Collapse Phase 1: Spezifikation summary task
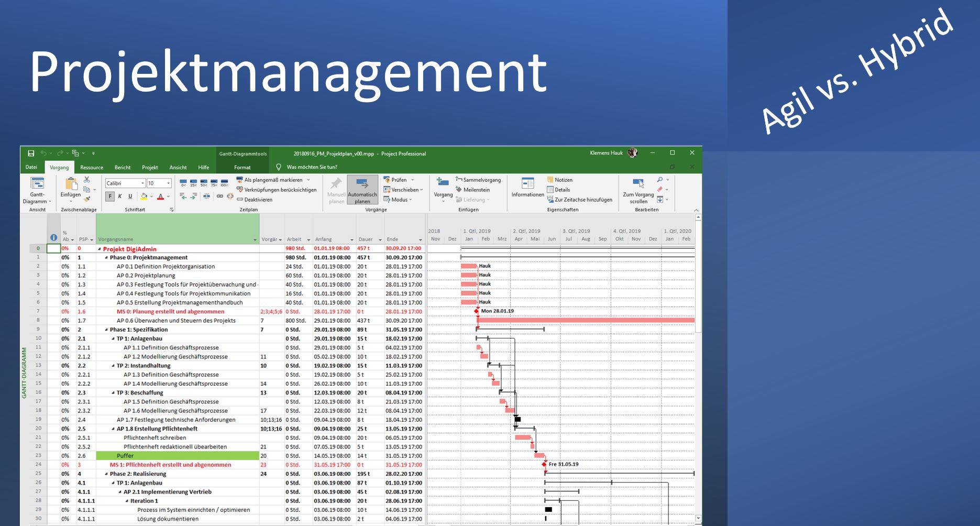The height and width of the screenshot is (526, 980). tap(106, 330)
